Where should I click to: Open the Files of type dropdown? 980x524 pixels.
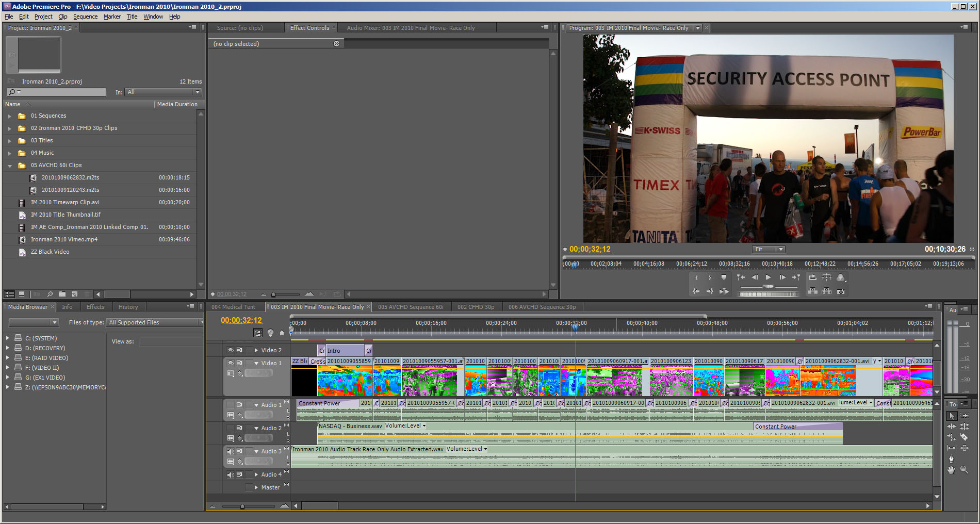156,322
